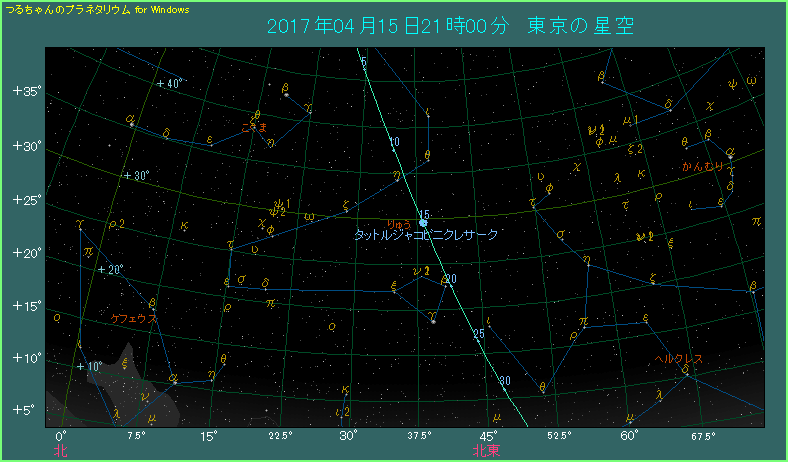This screenshot has width=788, height=462.
Task: Select the date marker 30 on comet path
Action: 504,381
